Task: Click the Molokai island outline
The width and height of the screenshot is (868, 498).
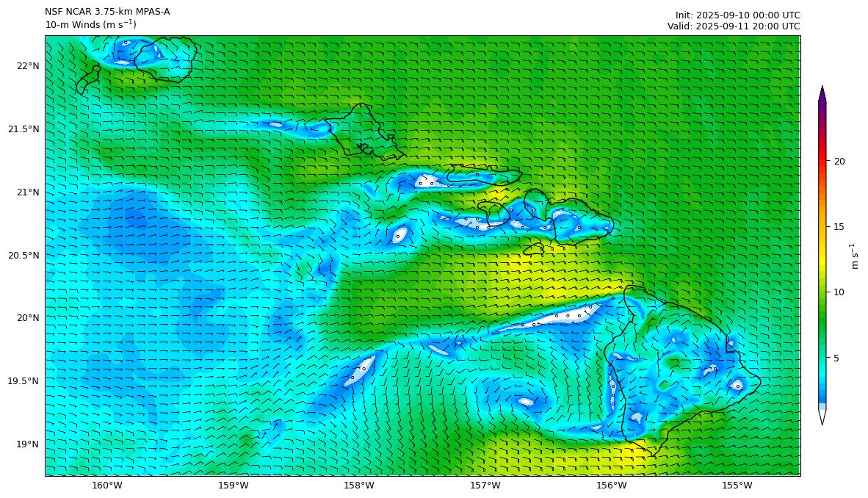Action: (483, 175)
